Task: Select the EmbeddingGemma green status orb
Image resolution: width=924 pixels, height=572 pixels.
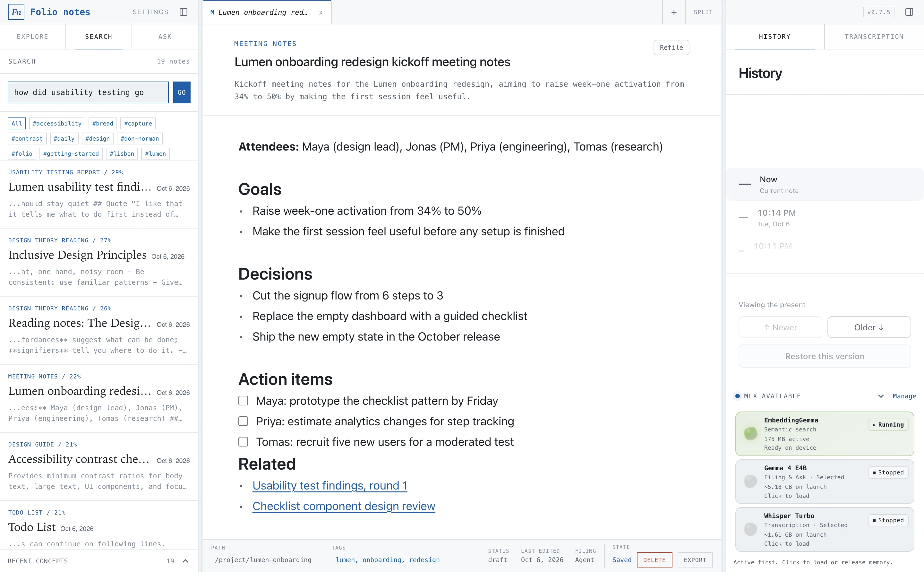Action: point(750,434)
